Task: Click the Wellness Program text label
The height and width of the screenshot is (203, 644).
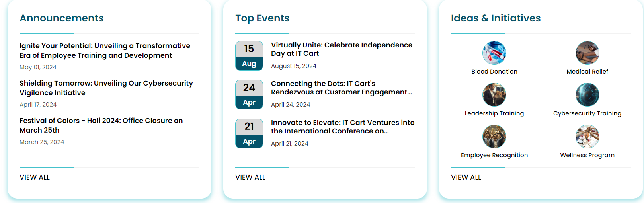Action: (x=587, y=155)
